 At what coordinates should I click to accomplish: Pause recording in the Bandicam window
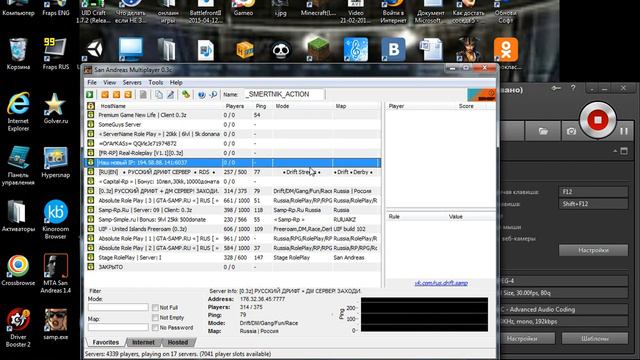pyautogui.click(x=624, y=131)
